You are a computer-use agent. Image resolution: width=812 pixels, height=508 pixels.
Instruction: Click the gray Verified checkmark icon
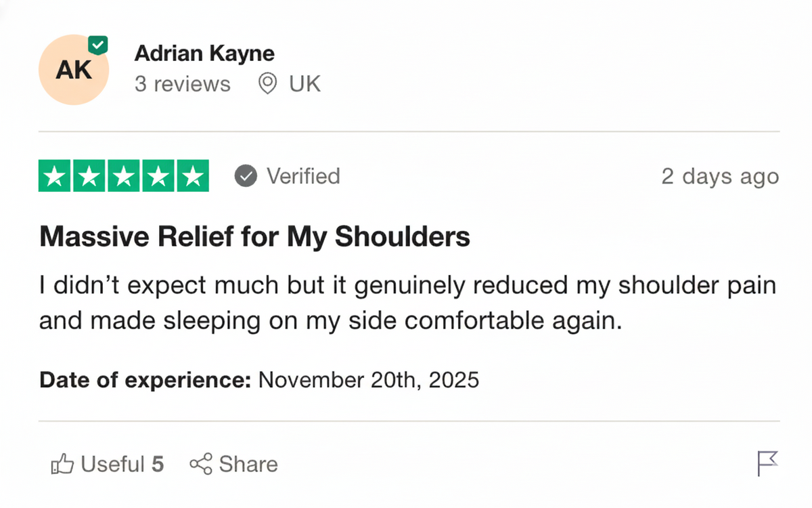(x=246, y=176)
